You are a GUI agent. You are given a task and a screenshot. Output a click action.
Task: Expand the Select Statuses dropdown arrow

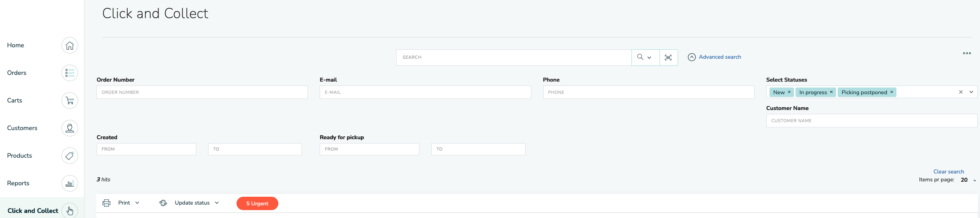click(x=971, y=92)
